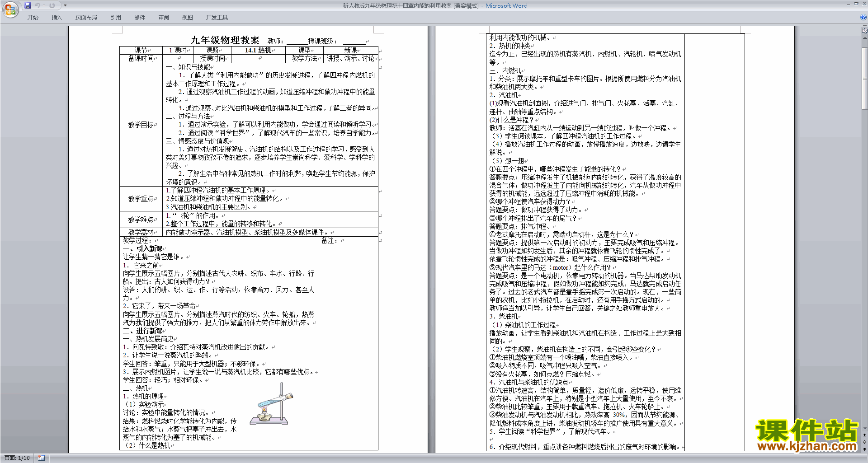Screen dimensions: 868x463
Task: Click the 九年级物理教案 document title
Action: click(x=225, y=40)
